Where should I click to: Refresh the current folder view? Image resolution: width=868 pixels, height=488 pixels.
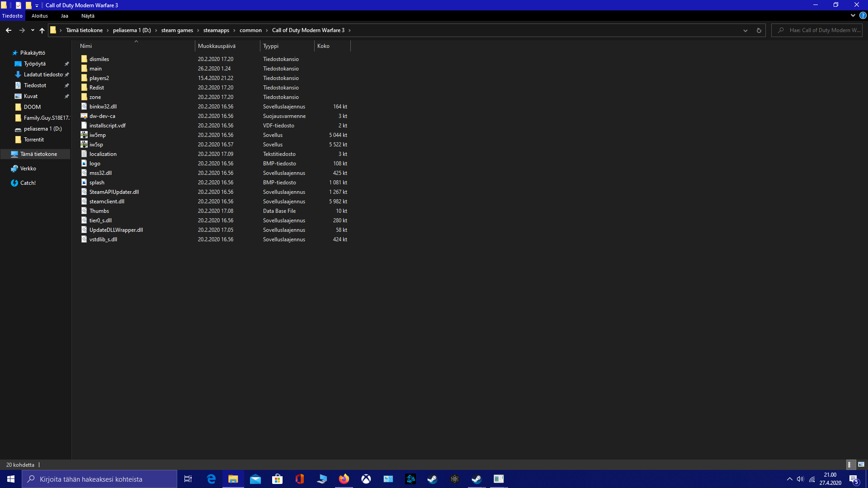pyautogui.click(x=759, y=30)
